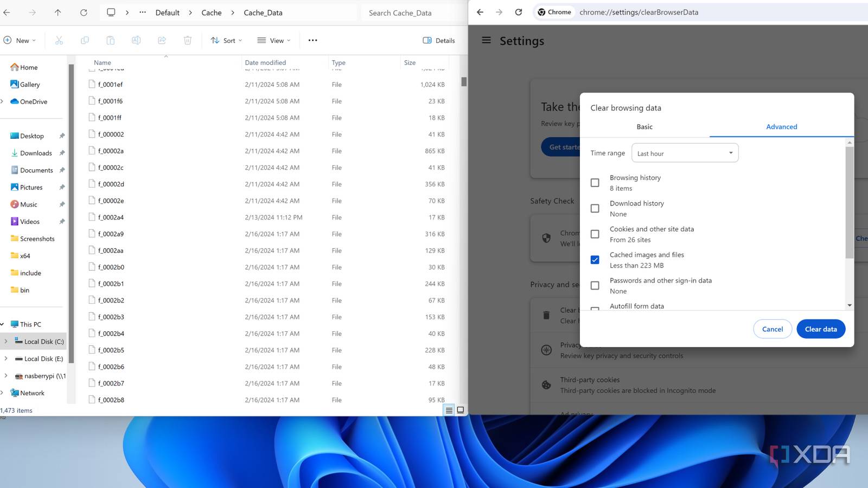The image size is (868, 488).
Task: Open the See more three-dots menu
Action: [312, 40]
